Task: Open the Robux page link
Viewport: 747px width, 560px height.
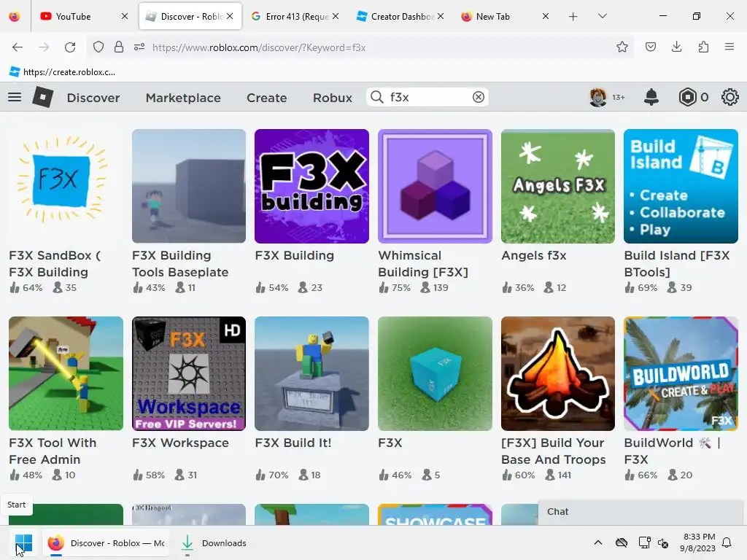Action: coord(333,98)
